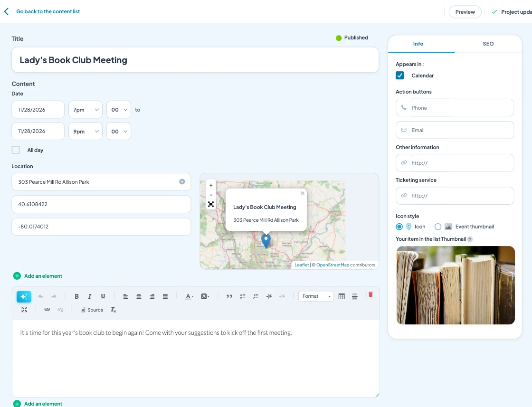Click the book thumbnail image

point(456,285)
